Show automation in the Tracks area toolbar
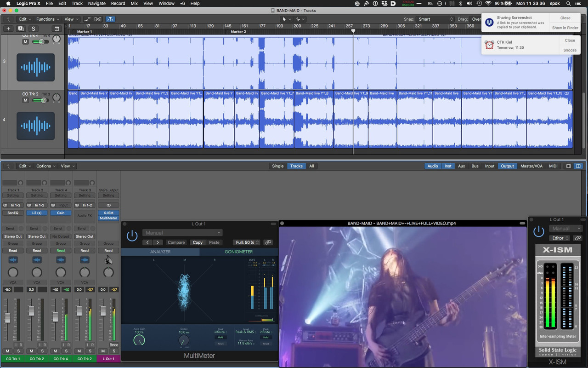Screen dimensions: 588x368 87,19
